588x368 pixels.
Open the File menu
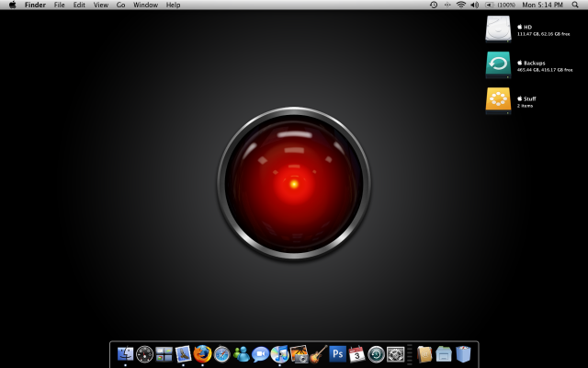59,5
